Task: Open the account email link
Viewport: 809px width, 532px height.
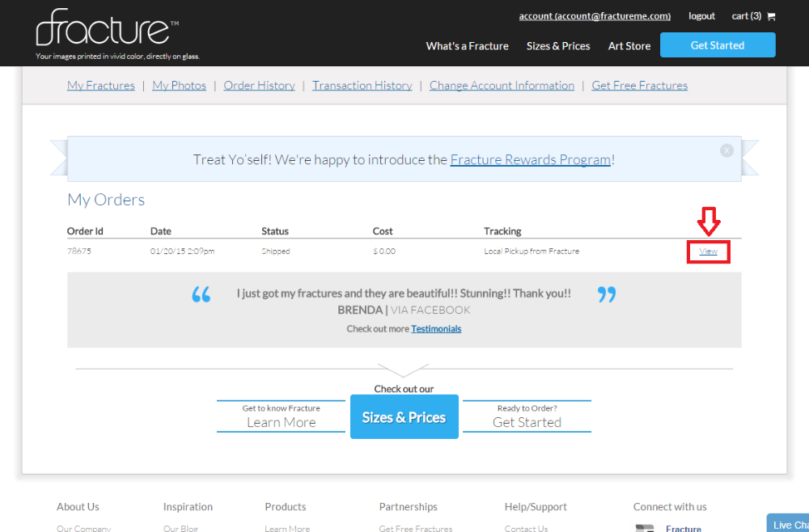Action: (595, 16)
